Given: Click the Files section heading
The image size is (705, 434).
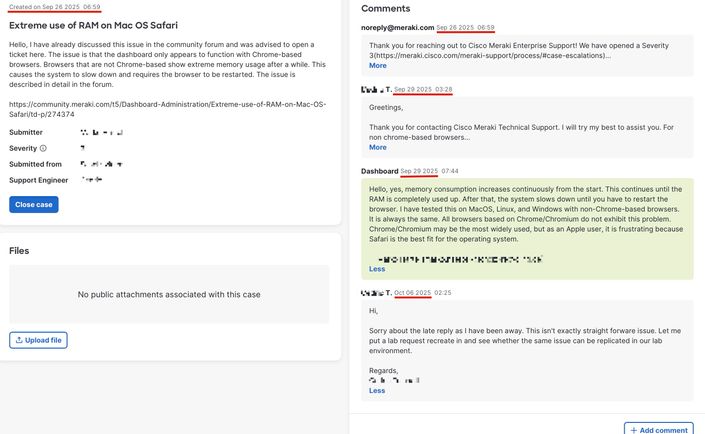Looking at the screenshot, I should (19, 250).
